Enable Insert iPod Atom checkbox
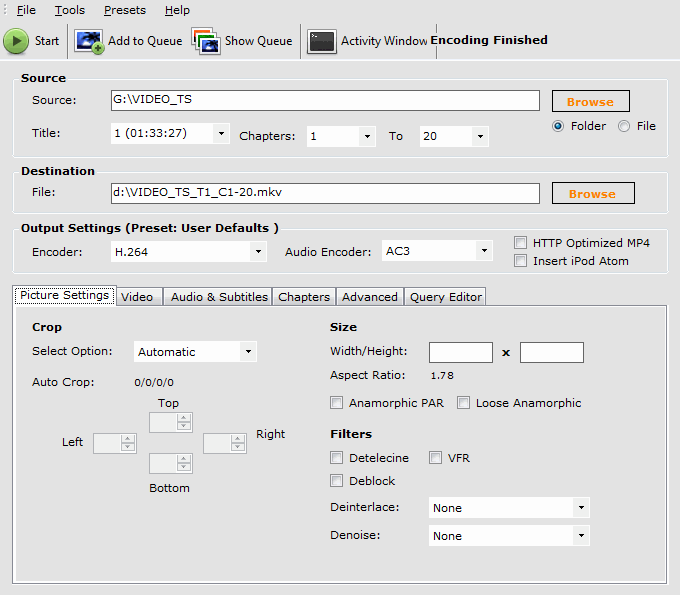 [x=520, y=261]
